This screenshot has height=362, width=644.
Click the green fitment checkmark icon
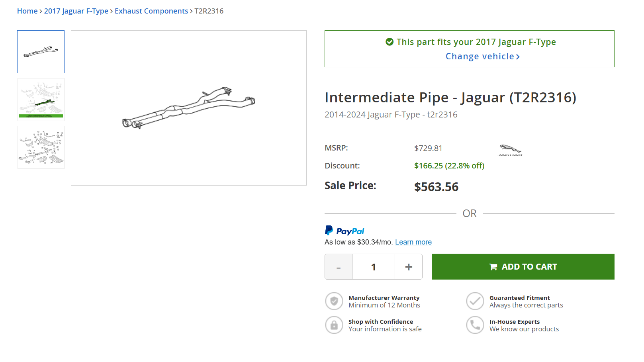(x=390, y=42)
